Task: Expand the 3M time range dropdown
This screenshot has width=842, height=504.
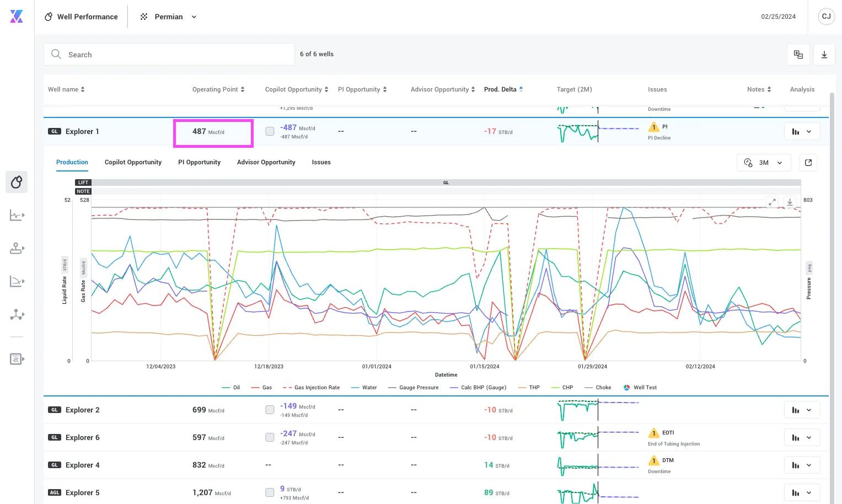Action: coord(764,163)
